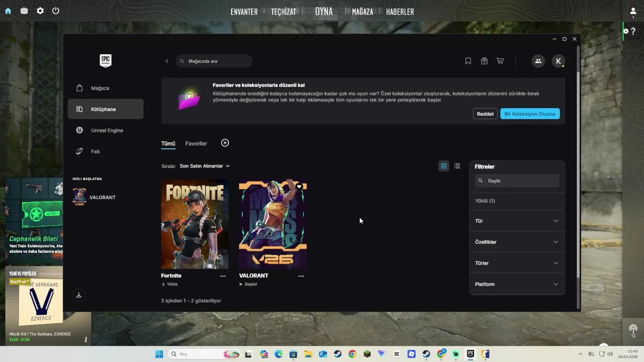This screenshot has width=644, height=362.
Task: Switch to list view
Action: (457, 166)
